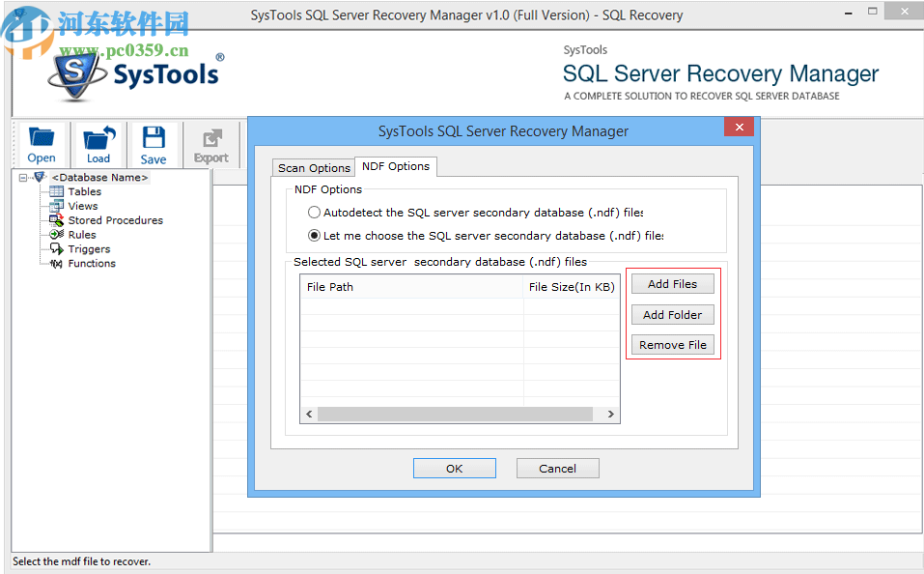Select 'Let me choose the SQL server secondary database'

click(314, 235)
